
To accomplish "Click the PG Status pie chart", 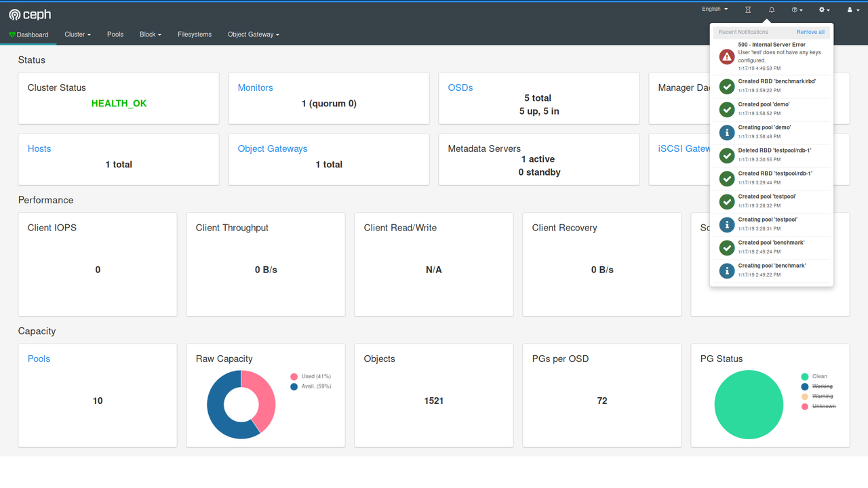I will (x=749, y=405).
